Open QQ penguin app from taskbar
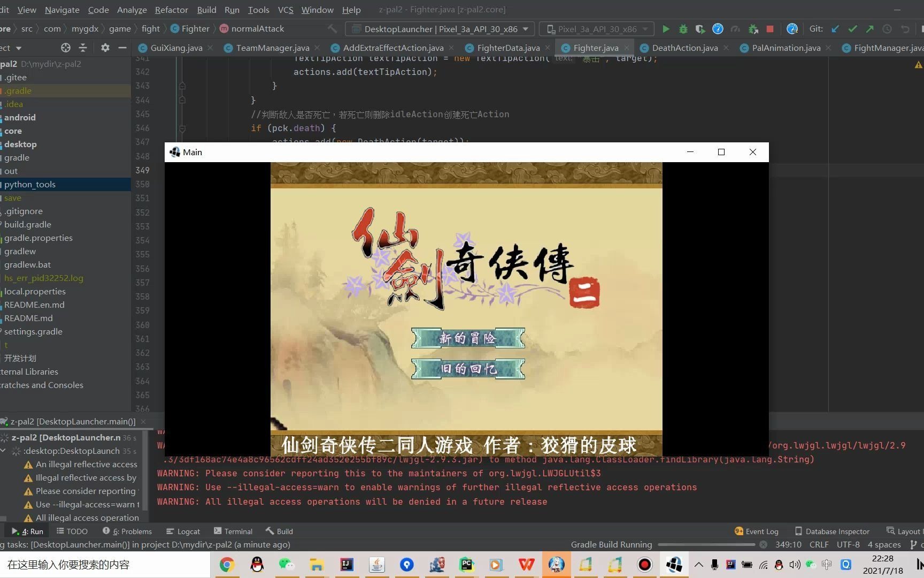924x578 pixels. (257, 565)
